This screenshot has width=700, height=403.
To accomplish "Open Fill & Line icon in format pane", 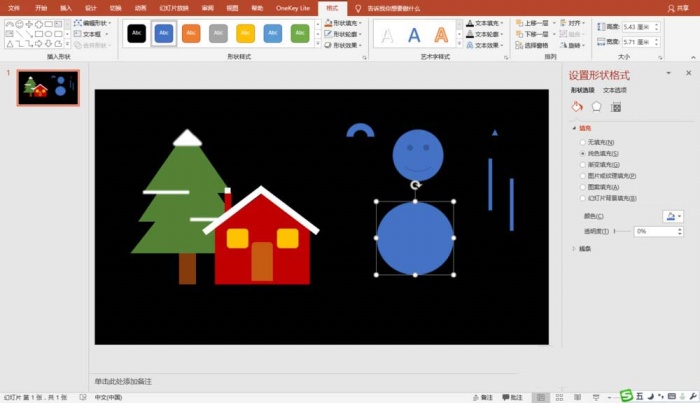I will click(577, 107).
